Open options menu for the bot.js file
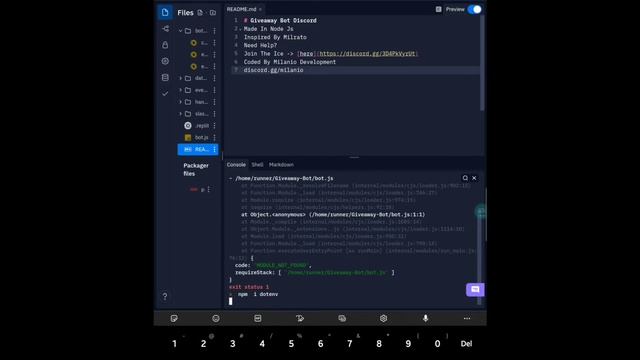640x360 pixels. point(214,138)
